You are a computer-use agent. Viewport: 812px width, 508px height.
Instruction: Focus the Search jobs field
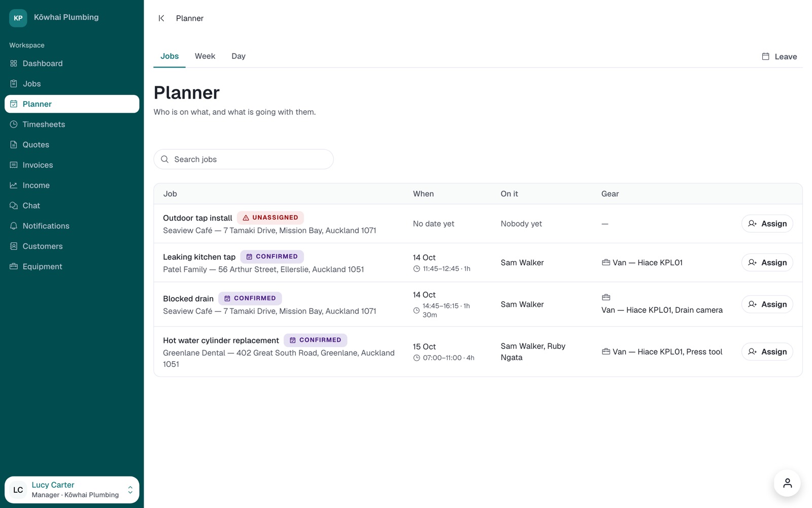tap(244, 160)
